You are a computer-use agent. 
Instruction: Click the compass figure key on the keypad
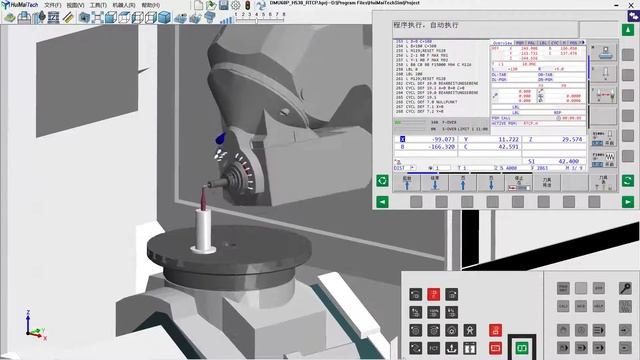[x=470, y=330]
